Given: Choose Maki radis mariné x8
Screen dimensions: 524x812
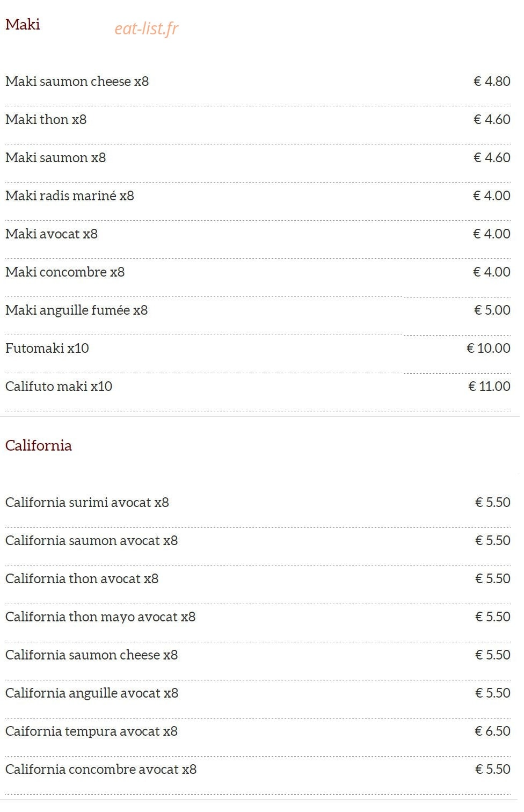Looking at the screenshot, I should click(69, 195).
